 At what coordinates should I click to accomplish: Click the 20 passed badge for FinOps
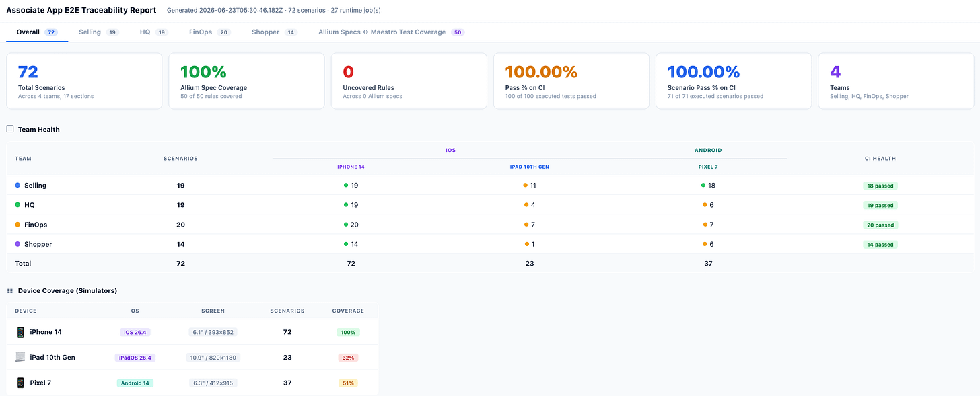click(x=880, y=225)
